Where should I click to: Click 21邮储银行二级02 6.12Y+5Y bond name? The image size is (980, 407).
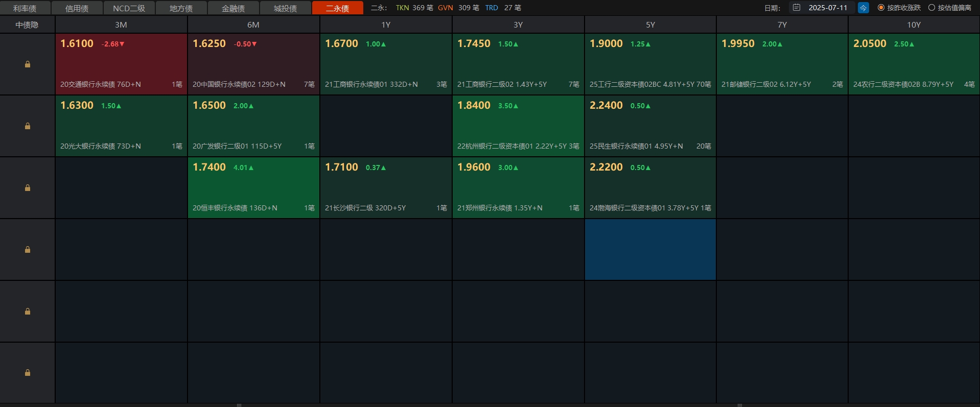tap(766, 84)
